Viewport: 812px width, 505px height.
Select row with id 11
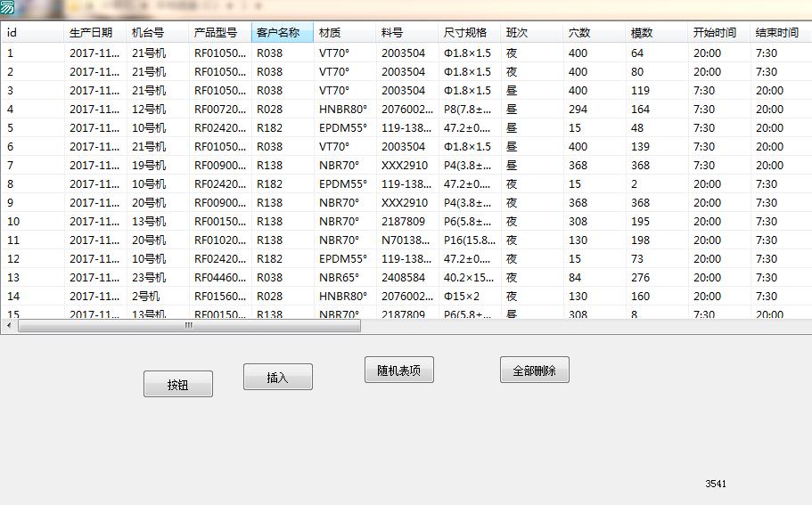[x=406, y=240]
